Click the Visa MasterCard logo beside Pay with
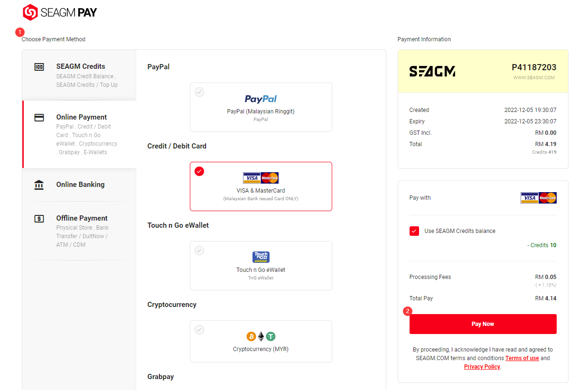Screen dimensions: 588x390 pyautogui.click(x=538, y=198)
